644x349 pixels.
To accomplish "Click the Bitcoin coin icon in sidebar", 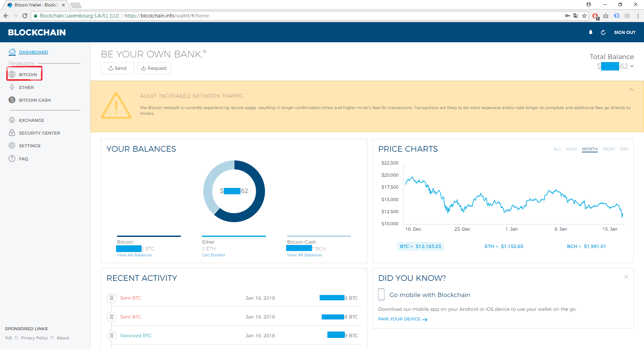I will [12, 74].
